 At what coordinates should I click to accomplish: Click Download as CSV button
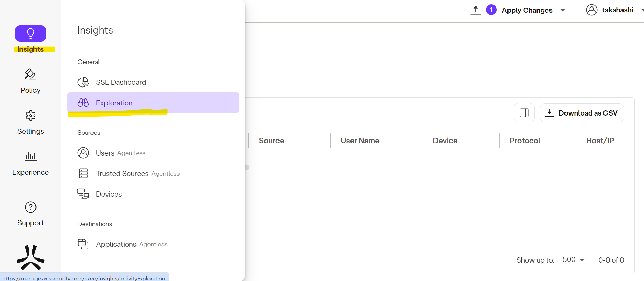pyautogui.click(x=582, y=113)
